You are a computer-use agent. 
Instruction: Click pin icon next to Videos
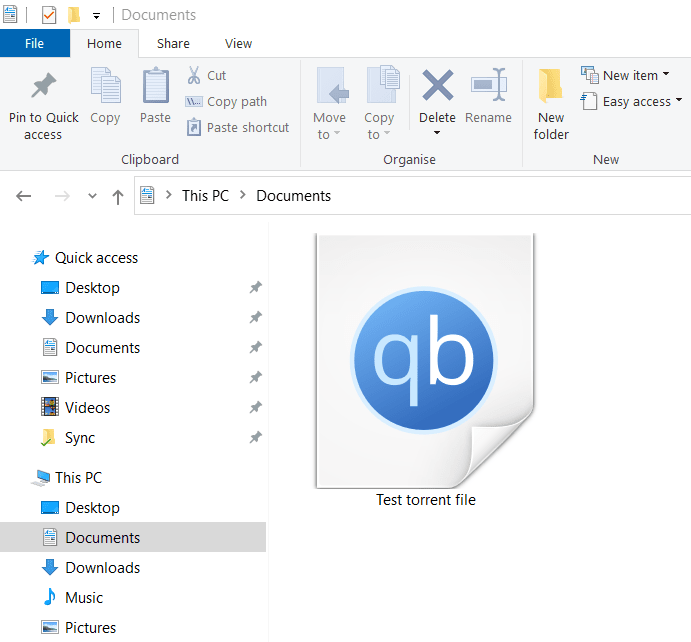tap(256, 407)
